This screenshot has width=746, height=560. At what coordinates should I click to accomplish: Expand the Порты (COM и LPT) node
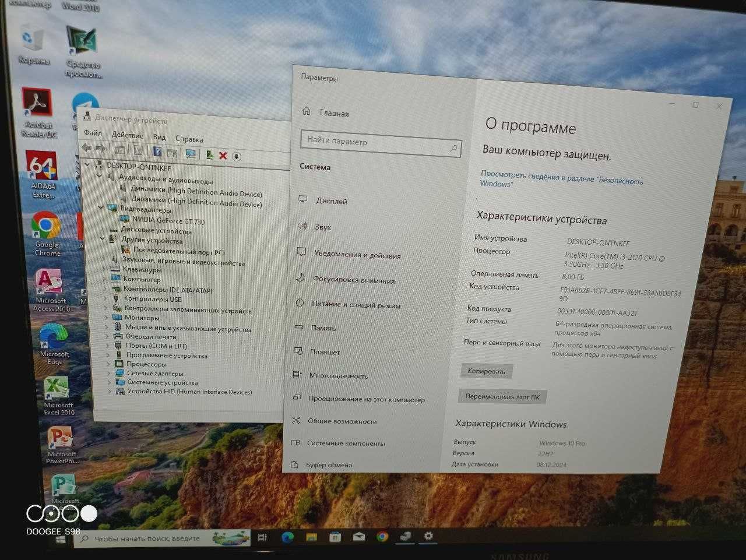pos(108,346)
